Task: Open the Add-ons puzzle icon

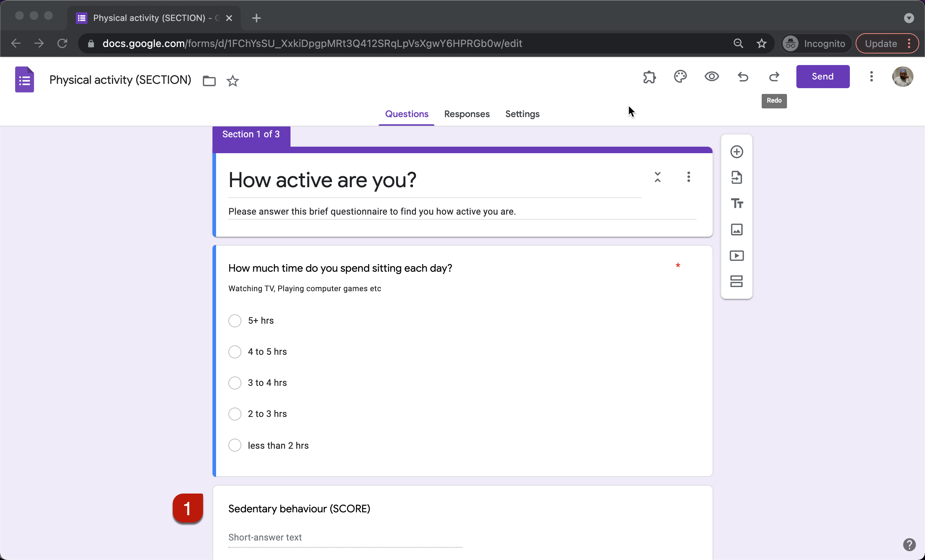Action: click(x=649, y=77)
